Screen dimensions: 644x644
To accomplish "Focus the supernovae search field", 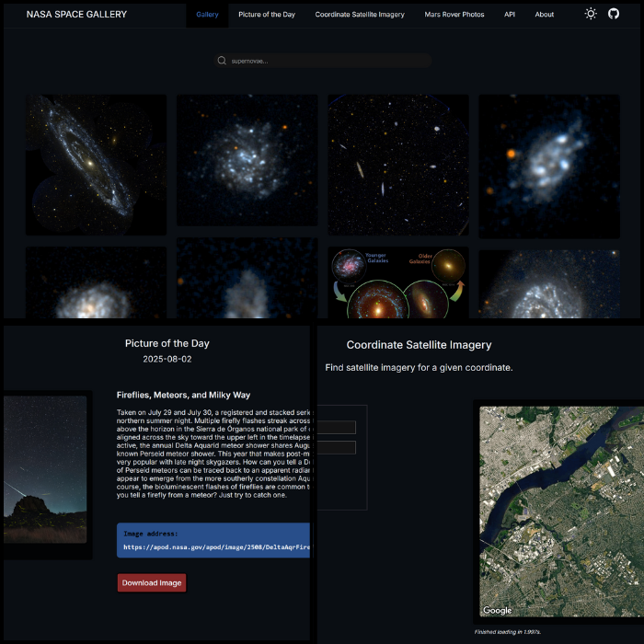I will point(322,61).
